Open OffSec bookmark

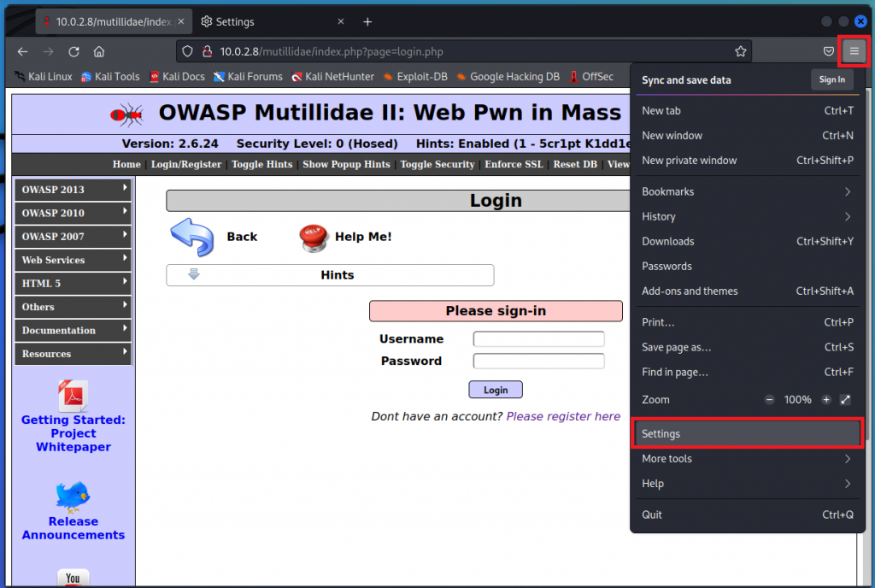tap(591, 76)
